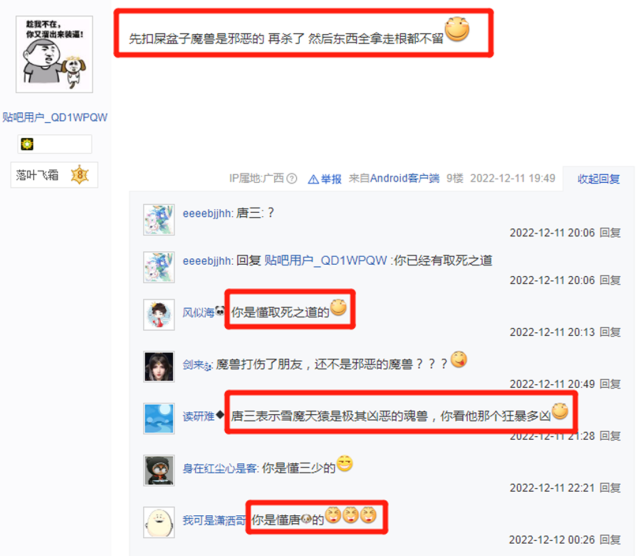Collapse replies with 收起回复
This screenshot has height=556, width=641.
tap(598, 179)
